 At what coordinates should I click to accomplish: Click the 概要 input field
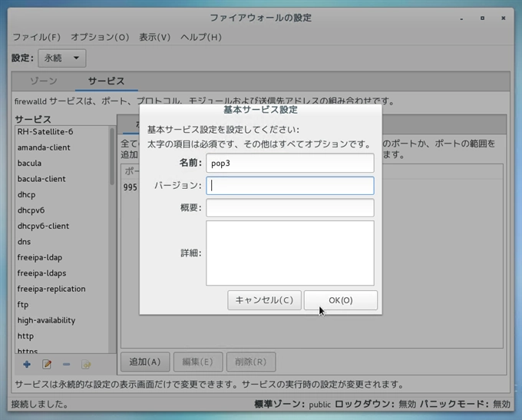tap(290, 208)
